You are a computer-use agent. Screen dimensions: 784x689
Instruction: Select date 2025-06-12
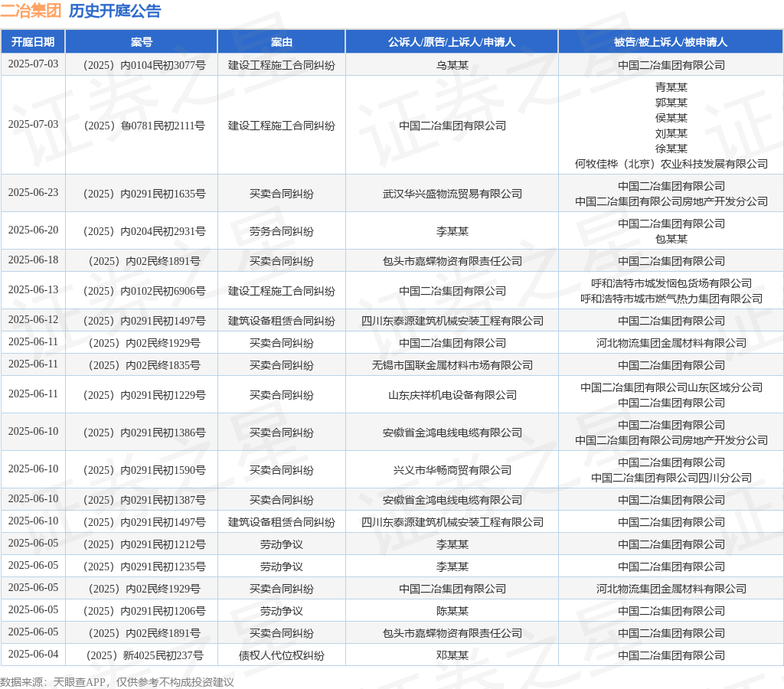33,319
